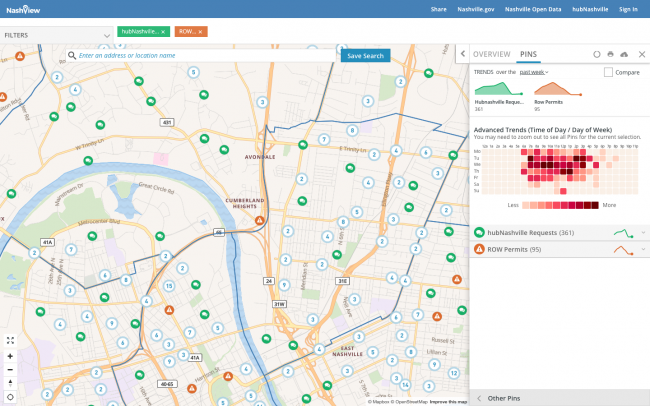Screen dimensions: 650x406
Task: Select the PINS tab
Action: (x=528, y=54)
